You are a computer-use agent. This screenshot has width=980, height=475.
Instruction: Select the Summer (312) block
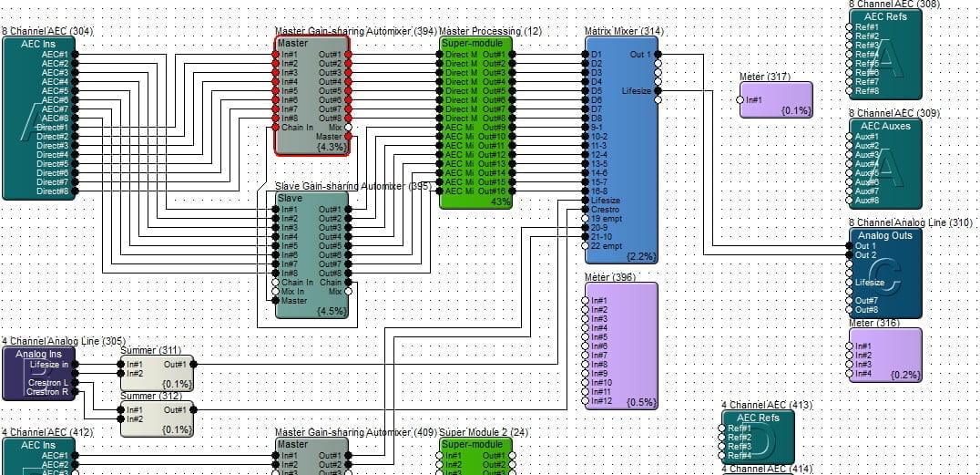click(157, 418)
